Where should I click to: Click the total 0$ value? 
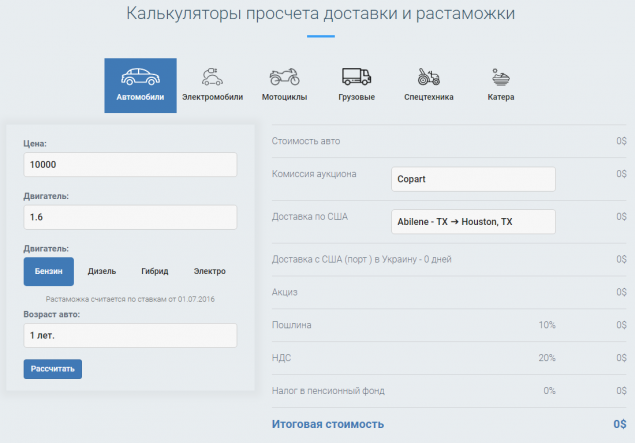tap(620, 424)
